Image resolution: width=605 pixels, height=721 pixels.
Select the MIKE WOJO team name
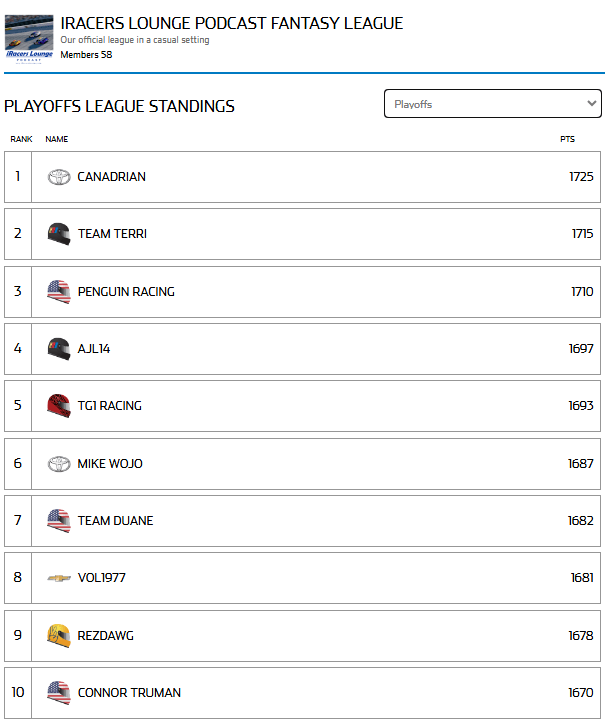click(110, 464)
